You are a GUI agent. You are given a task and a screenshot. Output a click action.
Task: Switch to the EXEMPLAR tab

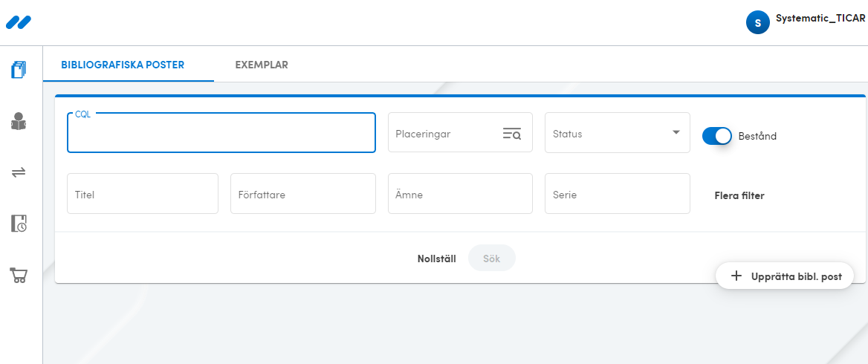pos(262,65)
